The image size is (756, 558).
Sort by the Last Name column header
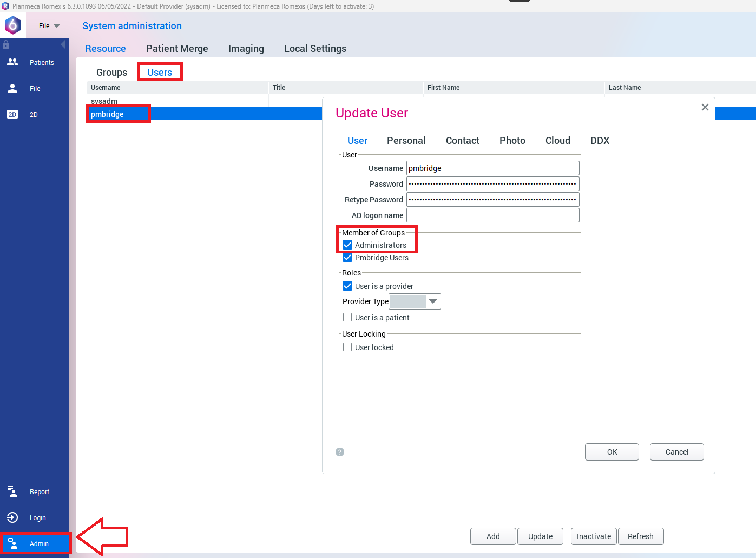coord(680,88)
